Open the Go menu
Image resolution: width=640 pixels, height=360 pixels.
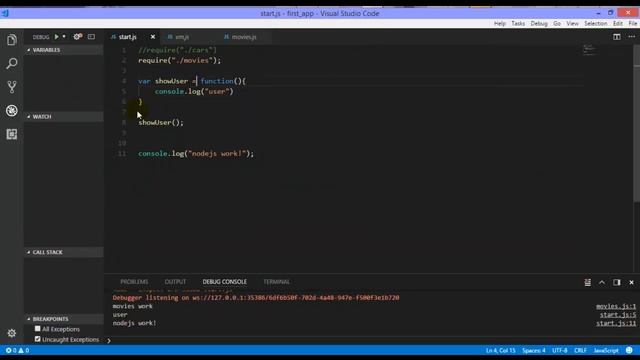(557, 24)
